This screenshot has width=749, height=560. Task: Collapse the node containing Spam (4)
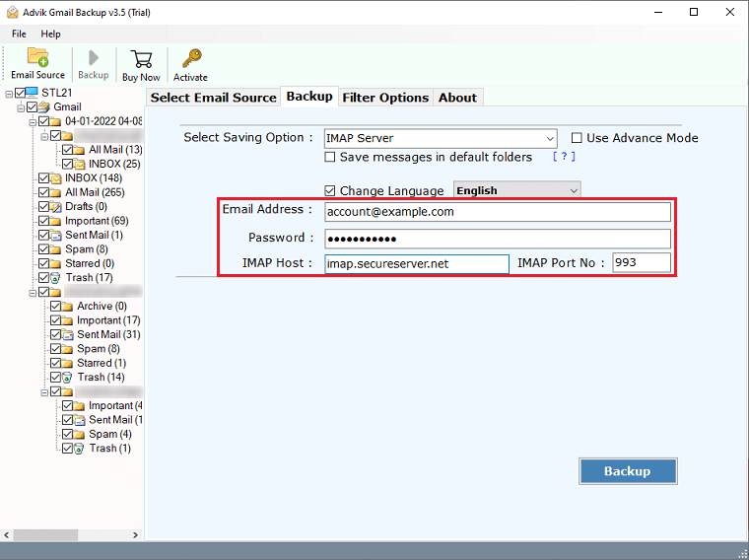point(44,392)
